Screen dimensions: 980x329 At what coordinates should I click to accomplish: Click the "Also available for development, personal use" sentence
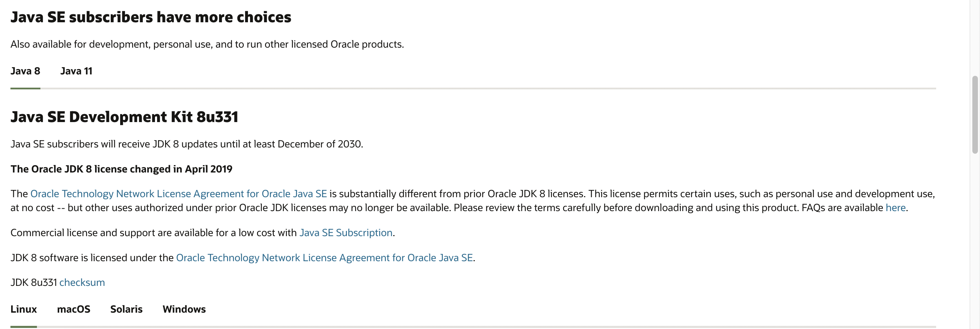(x=207, y=45)
